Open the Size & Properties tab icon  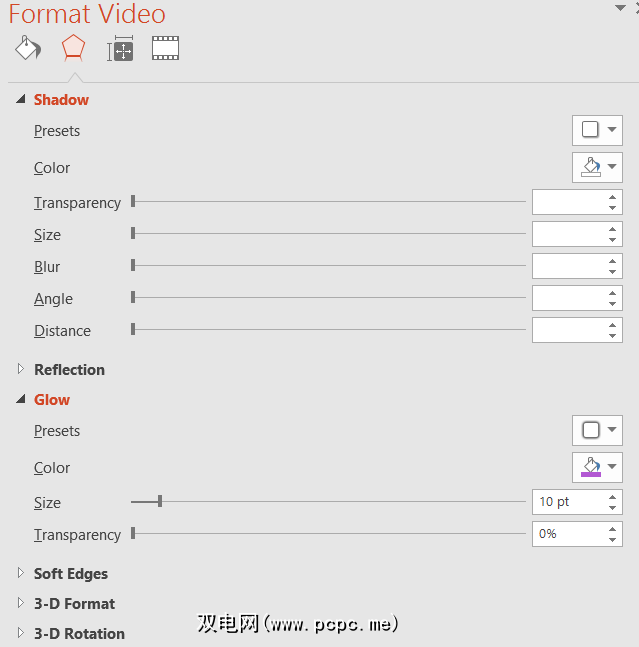click(x=120, y=48)
